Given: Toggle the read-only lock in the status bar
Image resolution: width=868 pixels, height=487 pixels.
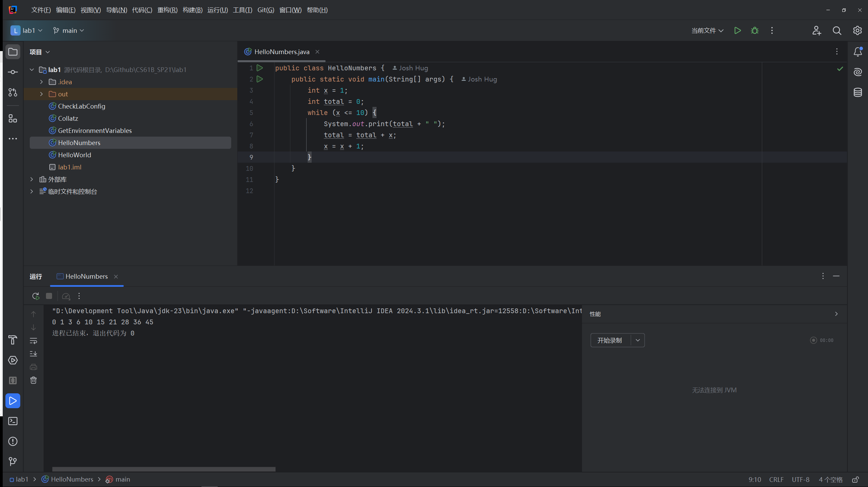Looking at the screenshot, I should (855, 480).
